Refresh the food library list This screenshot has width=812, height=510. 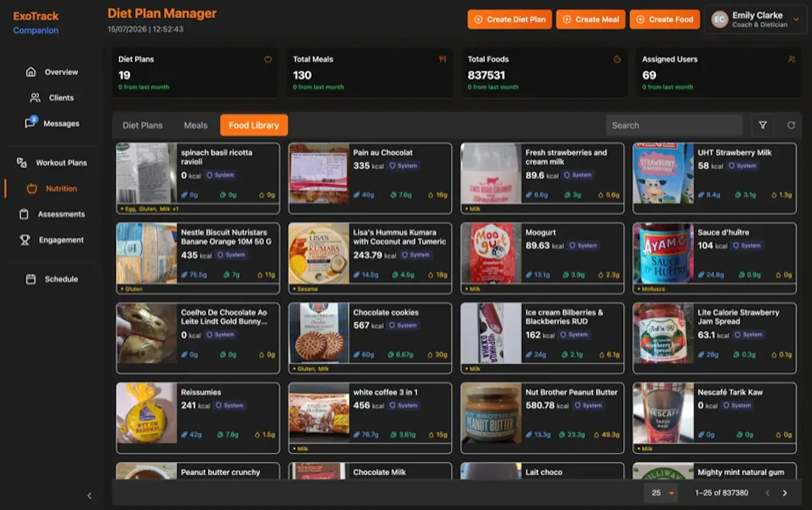click(x=791, y=125)
